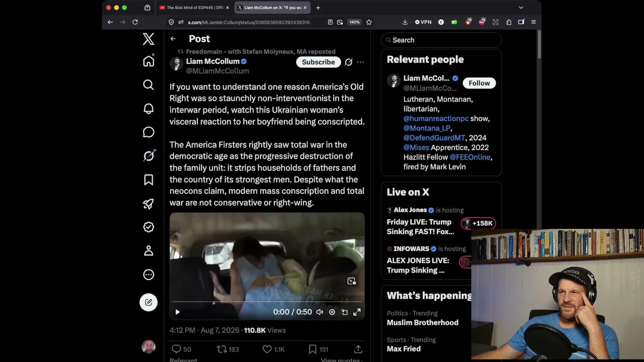Viewport: 644px width, 362px height.
Task: Open the VPN toolbar button
Action: click(x=423, y=22)
